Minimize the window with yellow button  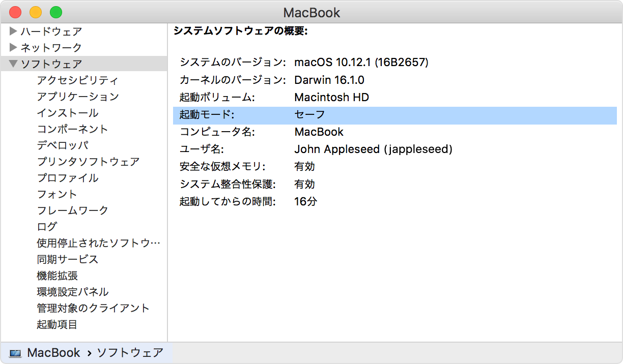point(36,12)
